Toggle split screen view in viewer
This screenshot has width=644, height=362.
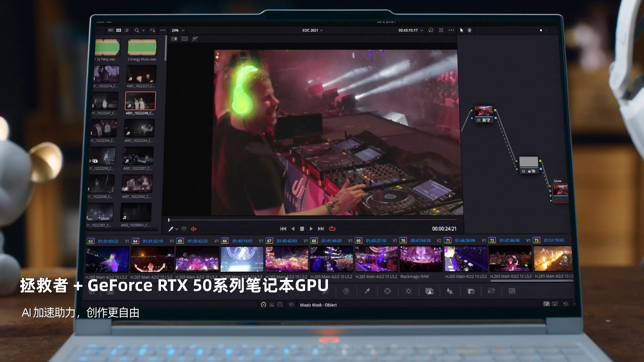pyautogui.click(x=185, y=39)
